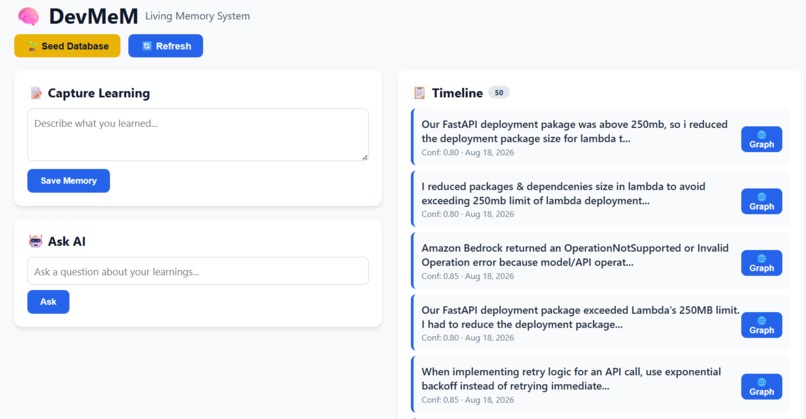This screenshot has height=419, width=806.
Task: Click the clipboard icon beside Timeline
Action: [x=419, y=93]
